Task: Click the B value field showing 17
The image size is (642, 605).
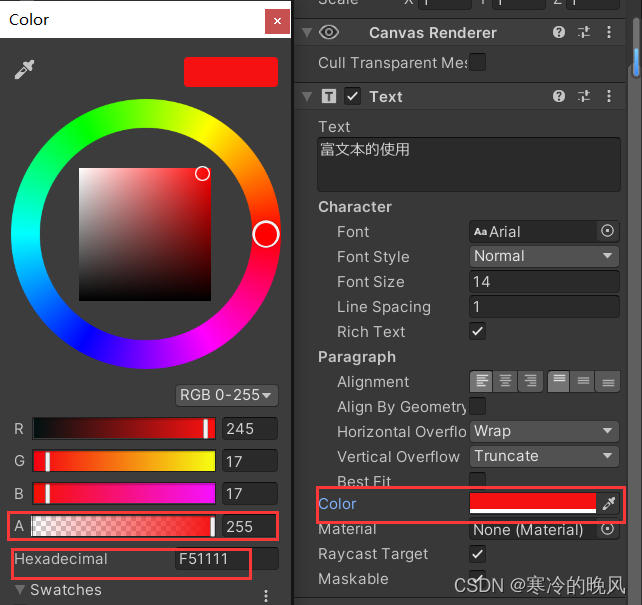Action: pyautogui.click(x=250, y=493)
